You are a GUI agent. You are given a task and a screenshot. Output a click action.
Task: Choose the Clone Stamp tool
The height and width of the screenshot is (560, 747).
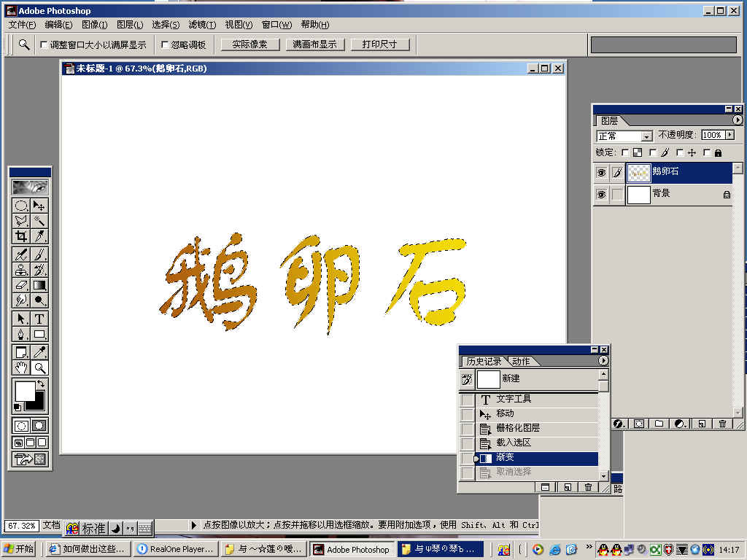tap(21, 270)
